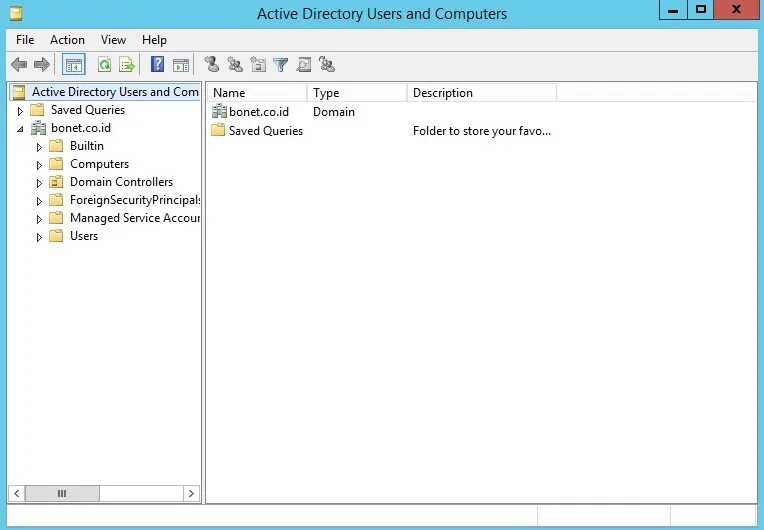Expand the Computers container arrow
The width and height of the screenshot is (764, 530).
click(39, 165)
